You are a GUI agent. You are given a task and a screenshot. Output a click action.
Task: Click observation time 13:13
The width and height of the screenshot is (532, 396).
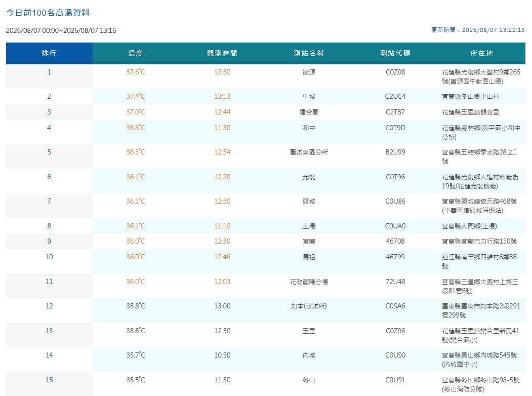222,96
